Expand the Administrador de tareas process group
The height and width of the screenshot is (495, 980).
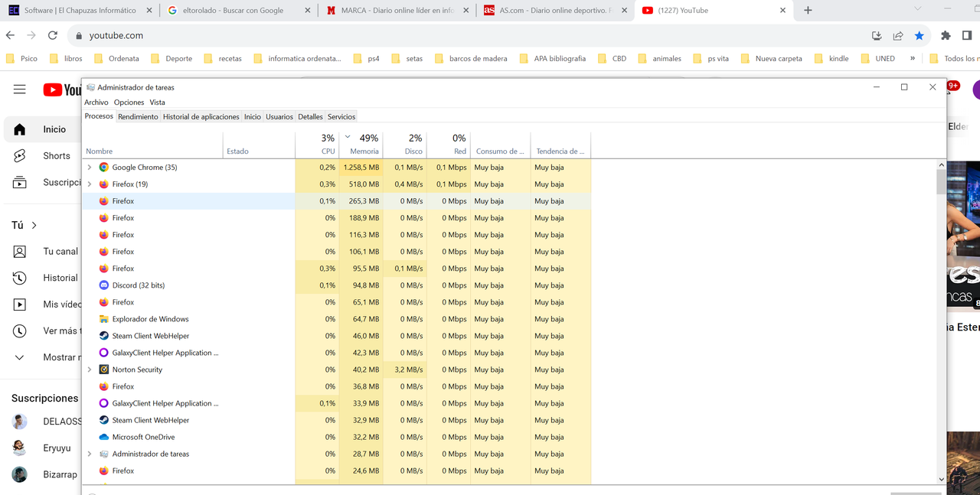[90, 454]
